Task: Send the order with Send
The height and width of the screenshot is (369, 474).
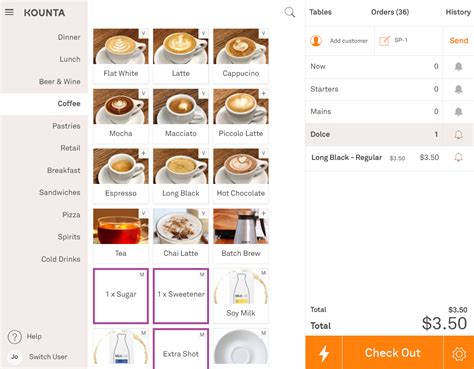Action: (459, 41)
